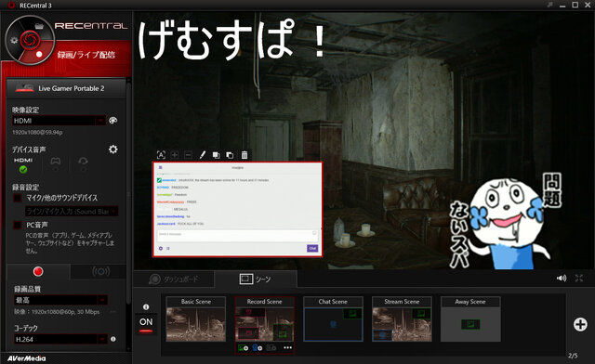
Task: Open the settings gear on the dial
Action: [14, 40]
